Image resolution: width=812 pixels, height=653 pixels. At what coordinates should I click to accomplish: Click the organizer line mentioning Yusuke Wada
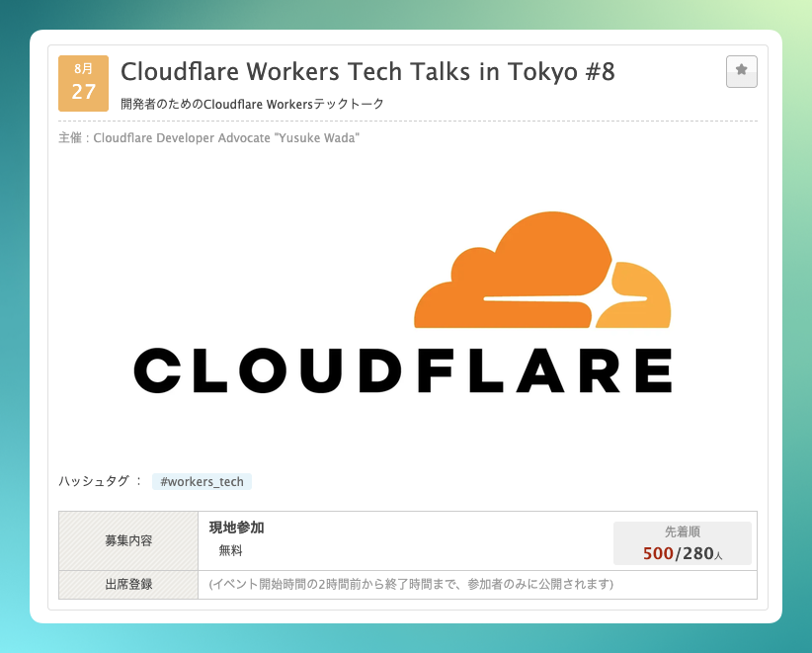208,138
